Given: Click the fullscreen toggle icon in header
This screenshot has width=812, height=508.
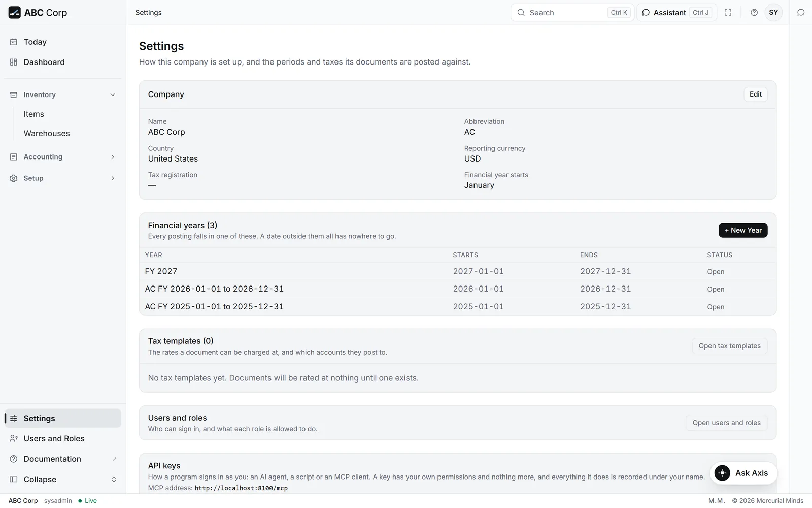Looking at the screenshot, I should (x=728, y=13).
